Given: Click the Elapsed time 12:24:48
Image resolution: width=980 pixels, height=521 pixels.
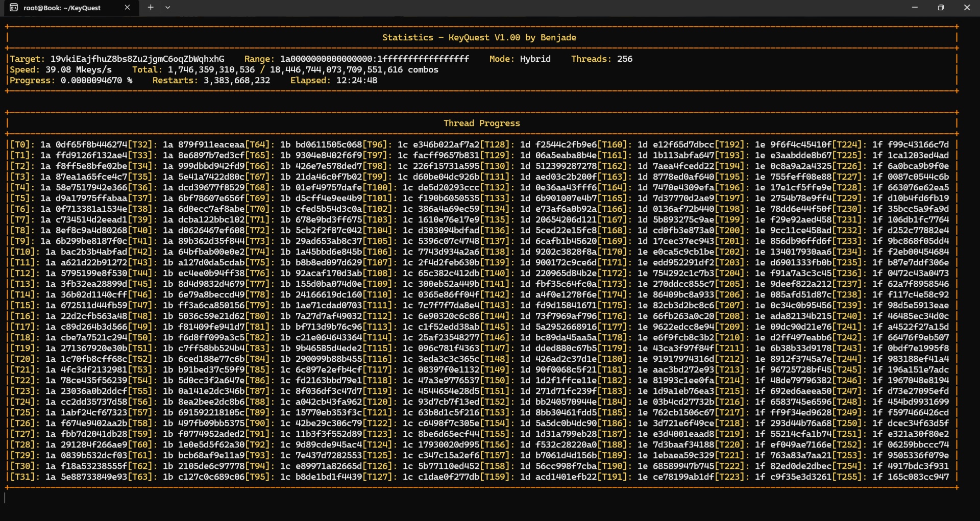Looking at the screenshot, I should 356,81.
